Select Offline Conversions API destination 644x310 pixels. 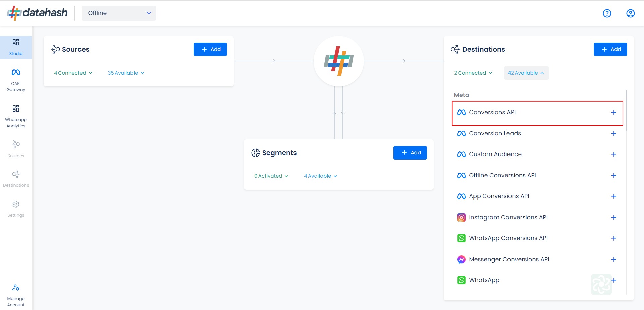tap(537, 176)
